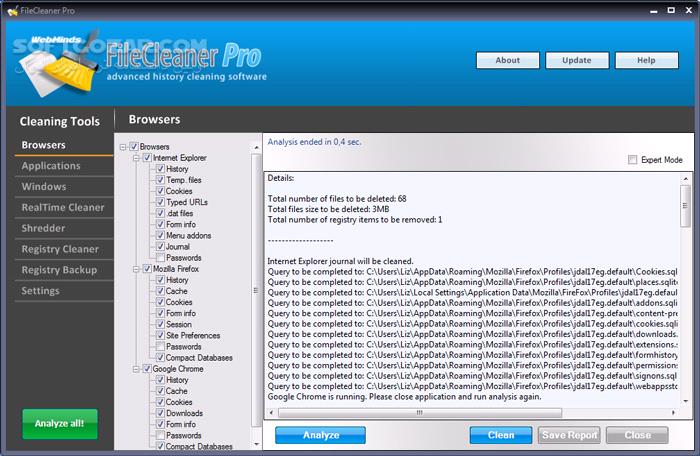This screenshot has width=700, height=456.
Task: Click details scroll right arrow
Action: (673, 413)
